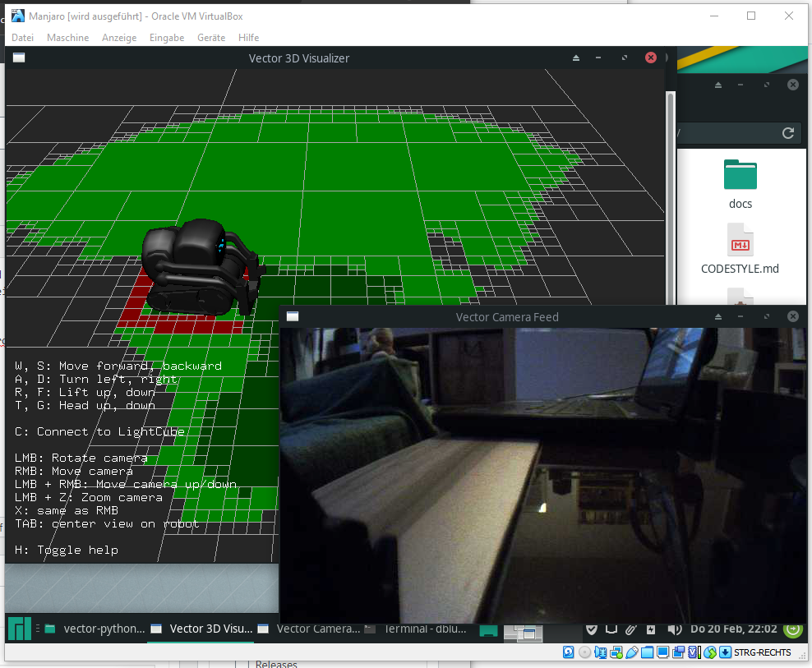Open the VirtualBox Datei menu
The height and width of the screenshot is (668, 812).
tap(22, 38)
